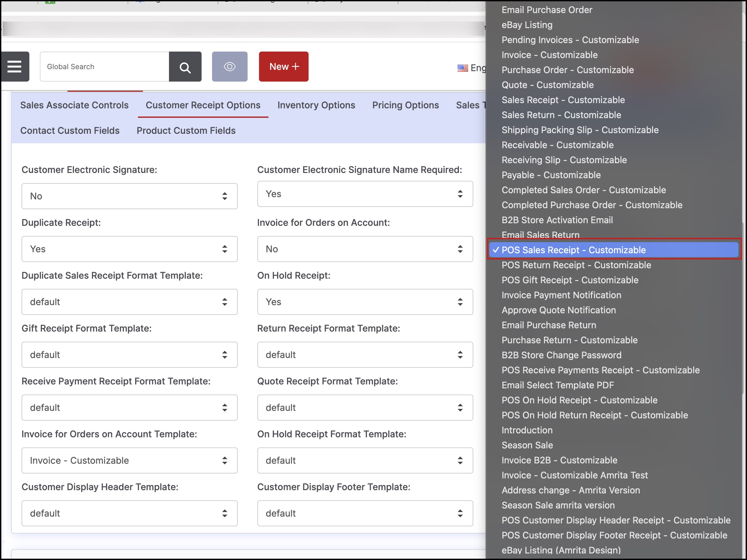Viewport: 747px width, 560px height.
Task: Choose Email Select Template PDF
Action: 614,385
